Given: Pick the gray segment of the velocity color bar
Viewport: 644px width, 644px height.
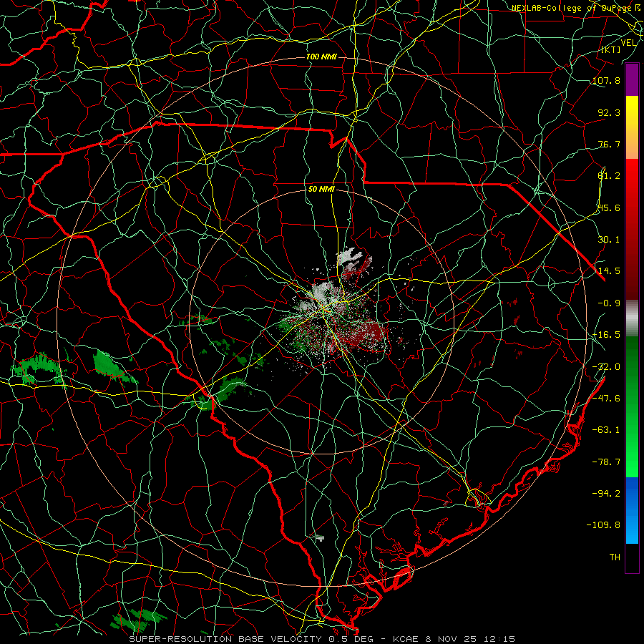Looking at the screenshot, I should (x=632, y=318).
